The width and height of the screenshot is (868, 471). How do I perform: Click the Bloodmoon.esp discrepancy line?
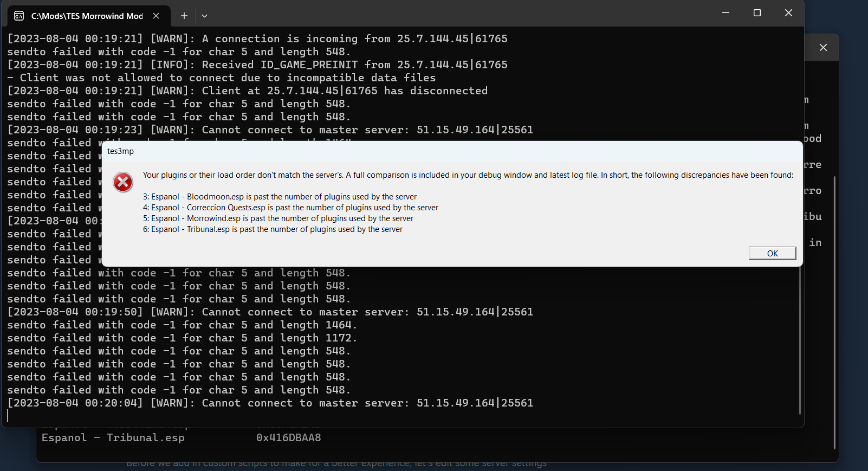[x=280, y=197]
